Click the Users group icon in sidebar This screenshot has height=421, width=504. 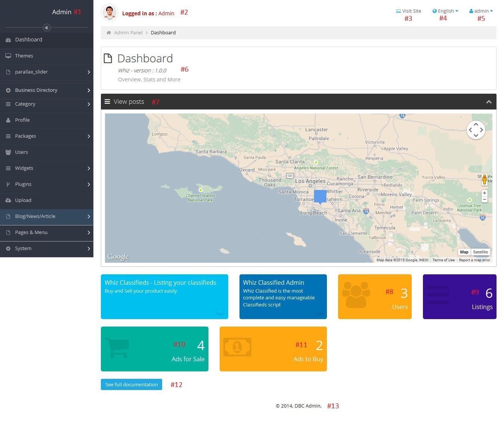[x=8, y=152]
